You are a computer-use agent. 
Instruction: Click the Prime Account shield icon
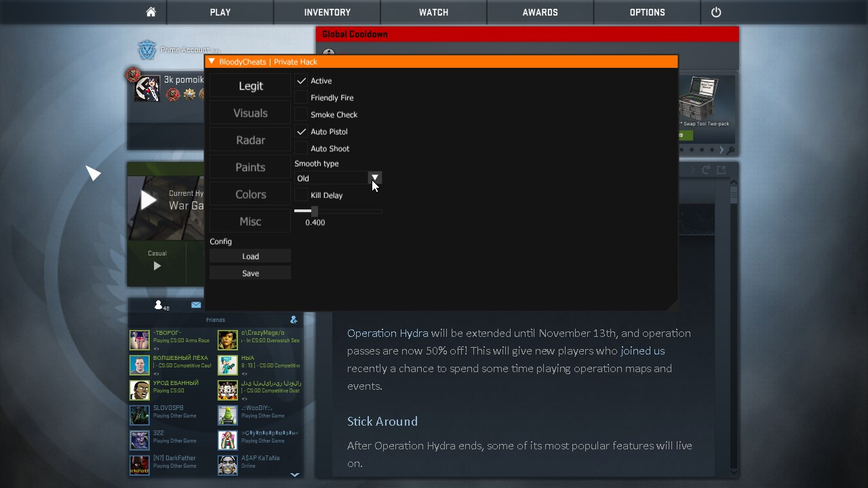147,50
